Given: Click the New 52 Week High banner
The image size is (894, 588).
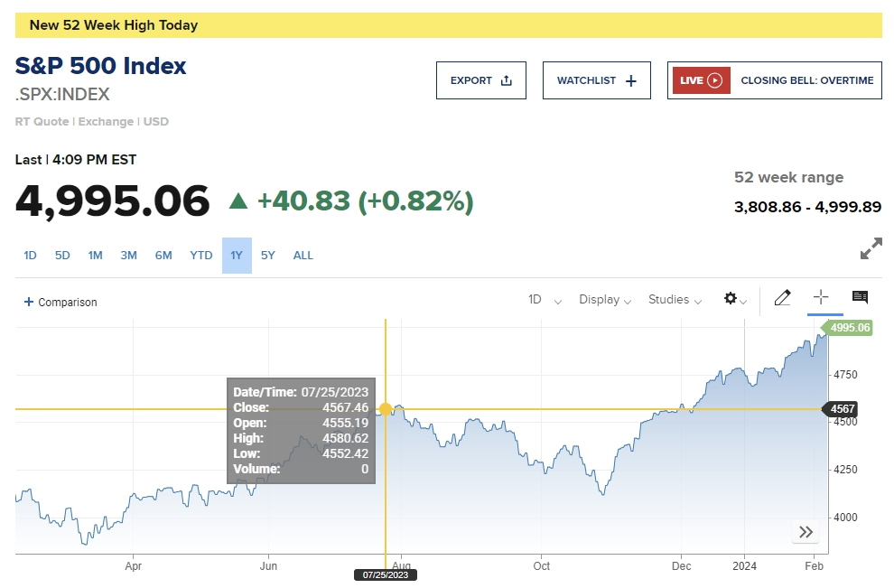Looking at the screenshot, I should point(448,25).
